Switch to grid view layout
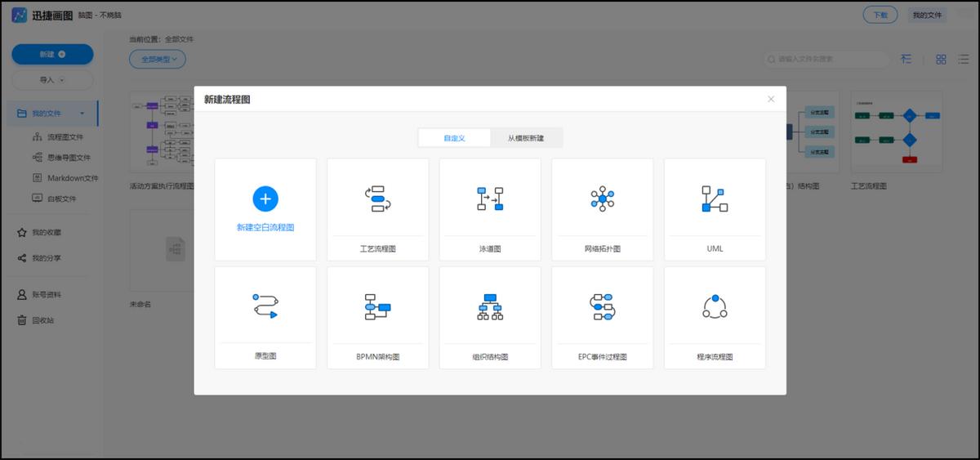980x460 pixels. [x=941, y=59]
